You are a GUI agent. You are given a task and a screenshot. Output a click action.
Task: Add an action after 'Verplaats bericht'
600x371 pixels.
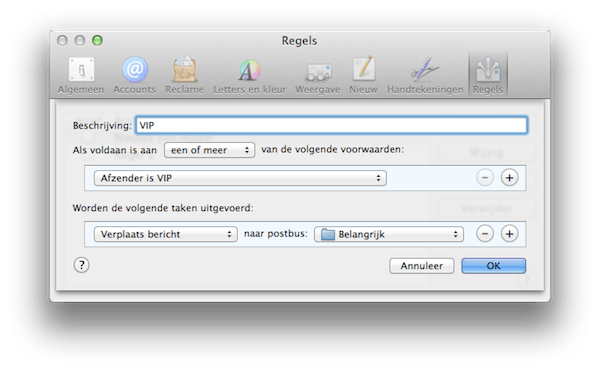coord(509,234)
